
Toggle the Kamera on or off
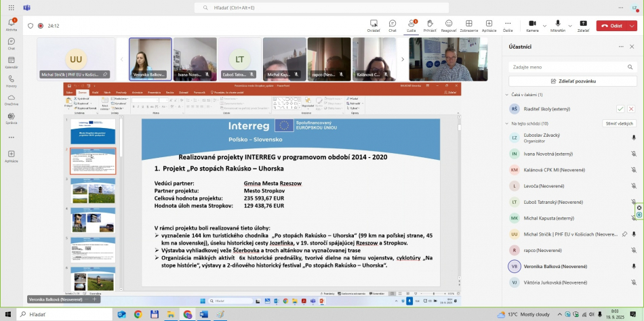tap(532, 25)
